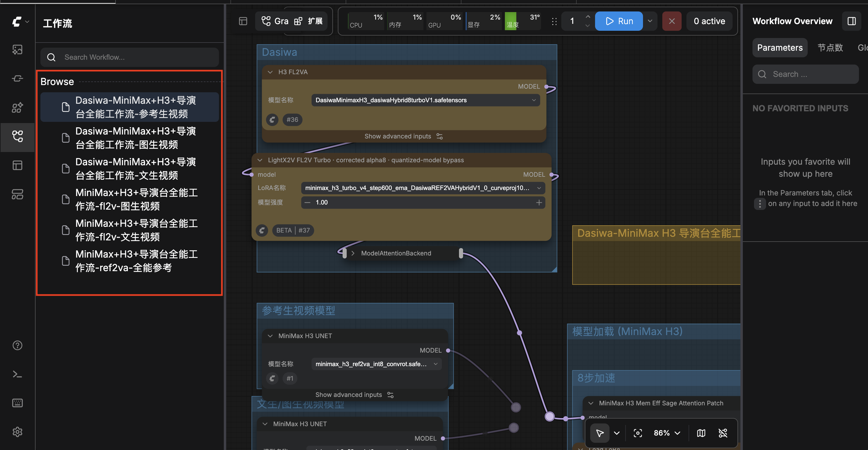Screen dimensions: 868x450
Task: Open the DasiwaMinimaxH3 model name dropdown
Action: pos(426,100)
